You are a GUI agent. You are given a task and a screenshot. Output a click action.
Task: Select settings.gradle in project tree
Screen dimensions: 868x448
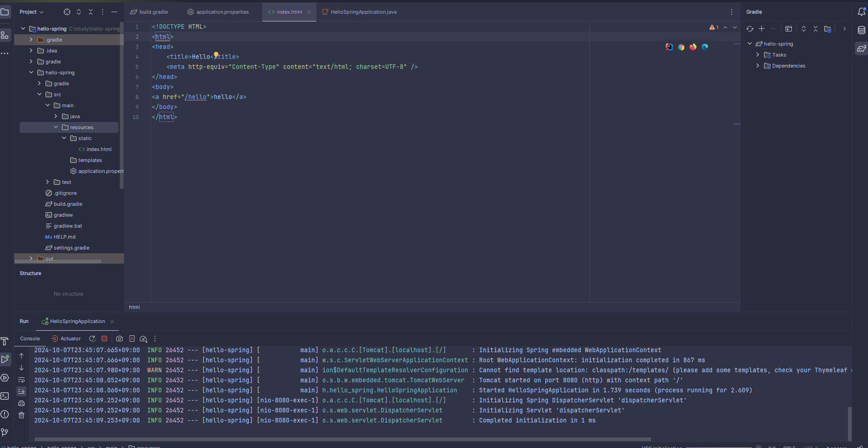[x=67, y=248]
